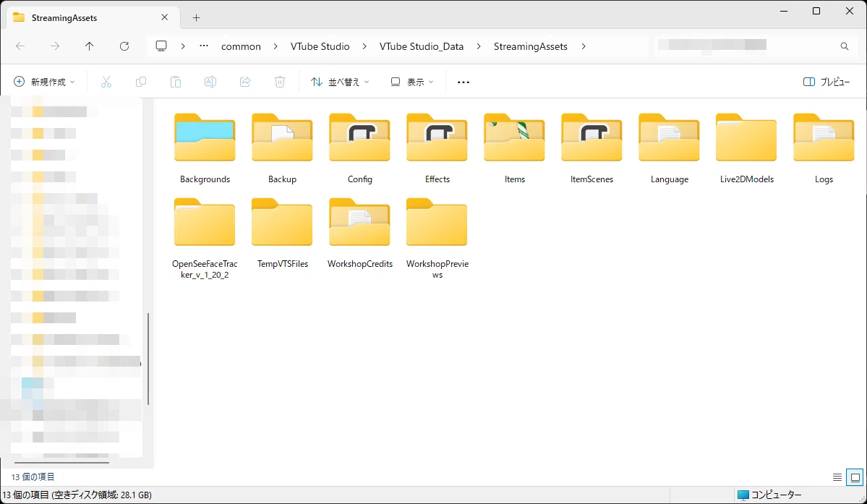Show hidden breadcrumb path with ellipsis
Image resolution: width=867 pixels, height=504 pixels.
click(204, 46)
